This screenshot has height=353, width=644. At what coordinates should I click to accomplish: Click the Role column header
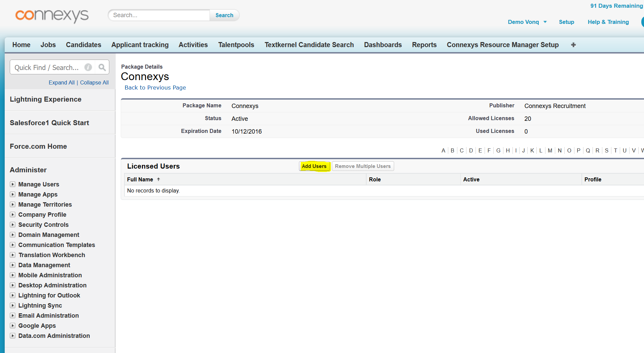pos(375,179)
